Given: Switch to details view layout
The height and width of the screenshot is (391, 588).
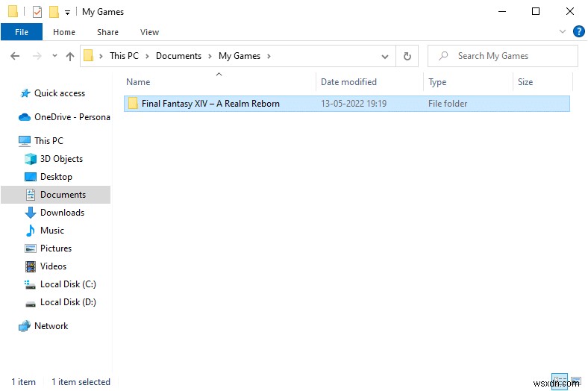Looking at the screenshot, I should pyautogui.click(x=560, y=381).
